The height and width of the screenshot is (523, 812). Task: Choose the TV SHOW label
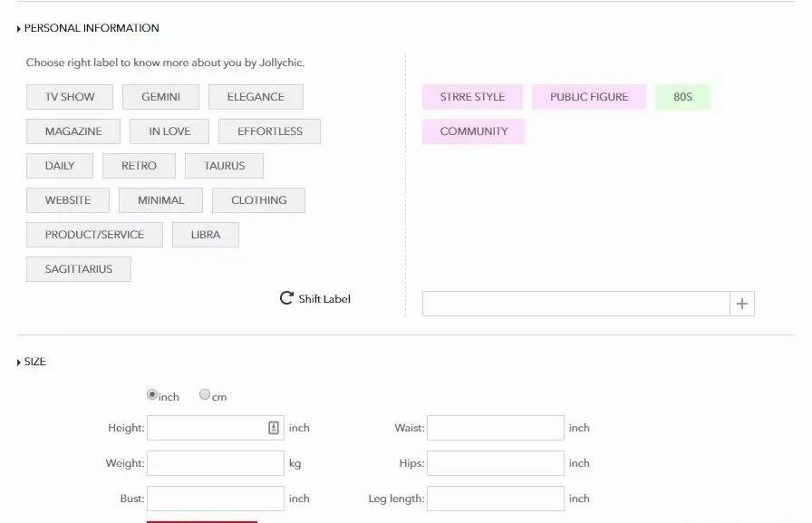pos(70,97)
